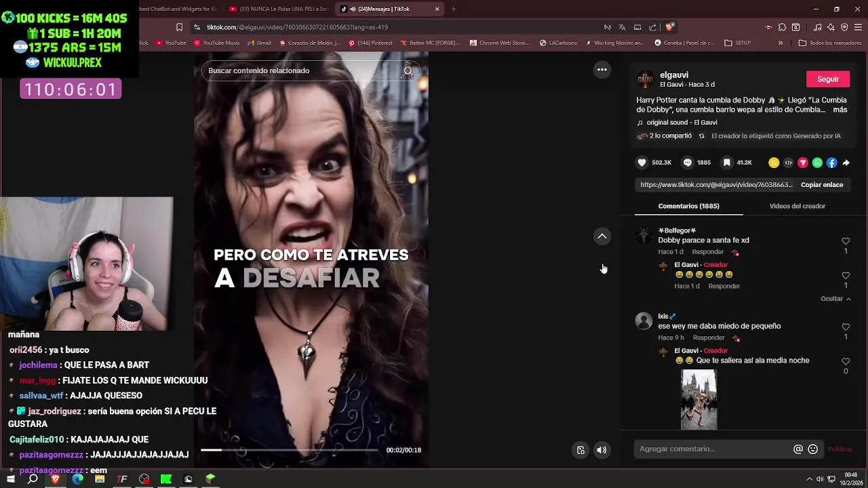Open Microsoft Edge from the taskbar
The width and height of the screenshot is (868, 488).
coord(78,479)
